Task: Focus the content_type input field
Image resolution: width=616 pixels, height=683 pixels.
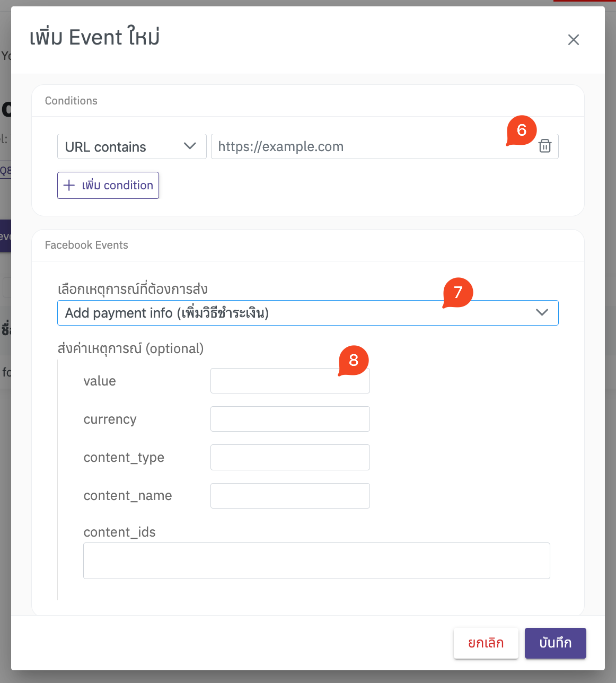Action: (290, 457)
